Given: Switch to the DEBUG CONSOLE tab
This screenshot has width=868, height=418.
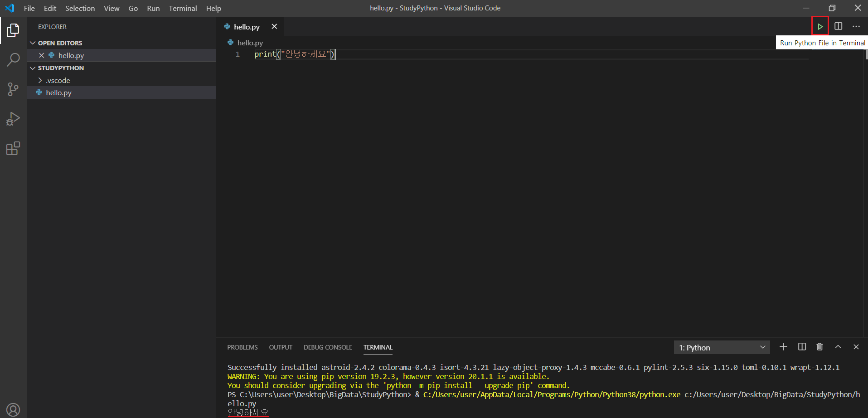Looking at the screenshot, I should click(x=328, y=347).
